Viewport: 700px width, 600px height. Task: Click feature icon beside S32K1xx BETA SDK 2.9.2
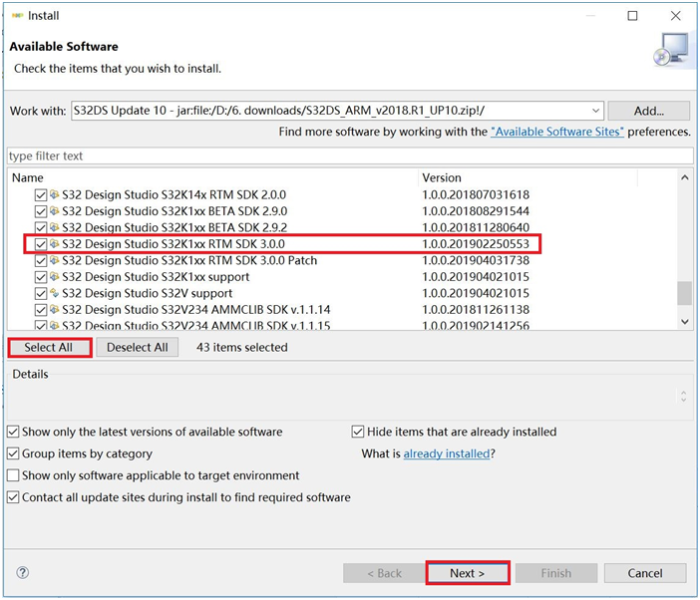54,228
